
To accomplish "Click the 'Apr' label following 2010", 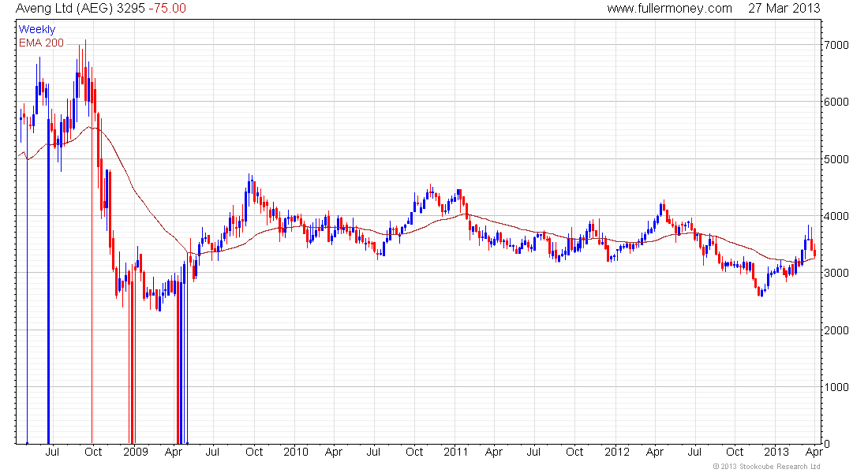I will tap(334, 452).
